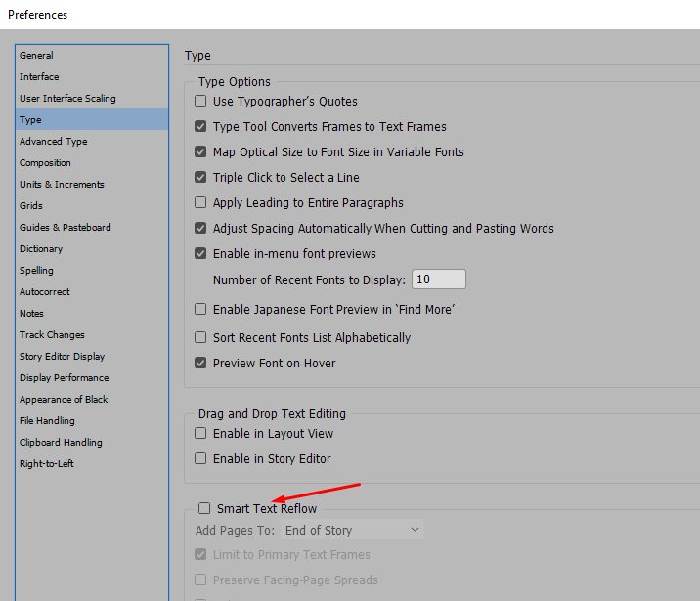Choose Track Changes from the list
Image resolution: width=700 pixels, height=601 pixels.
click(52, 335)
